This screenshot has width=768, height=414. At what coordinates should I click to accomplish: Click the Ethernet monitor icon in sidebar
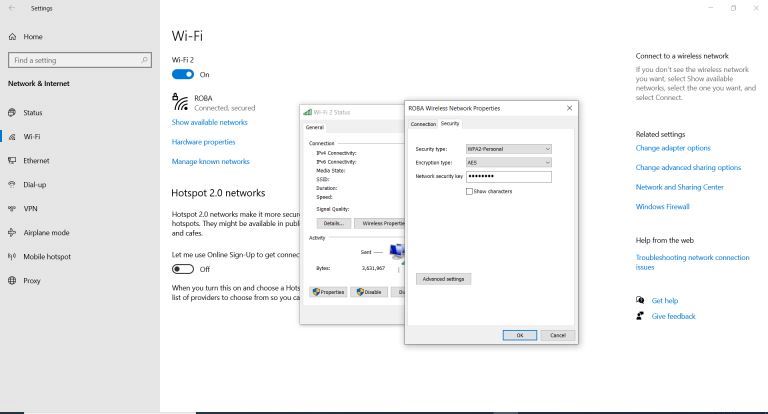click(12, 161)
